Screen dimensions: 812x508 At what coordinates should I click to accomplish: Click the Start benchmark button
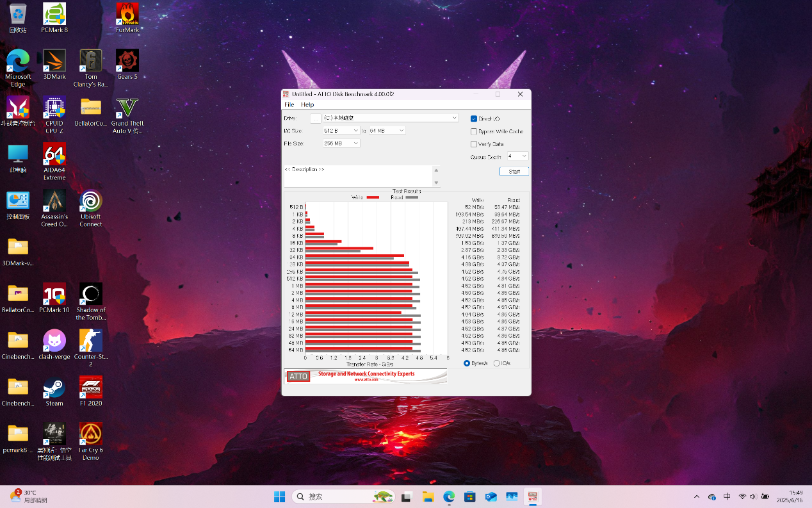click(514, 171)
